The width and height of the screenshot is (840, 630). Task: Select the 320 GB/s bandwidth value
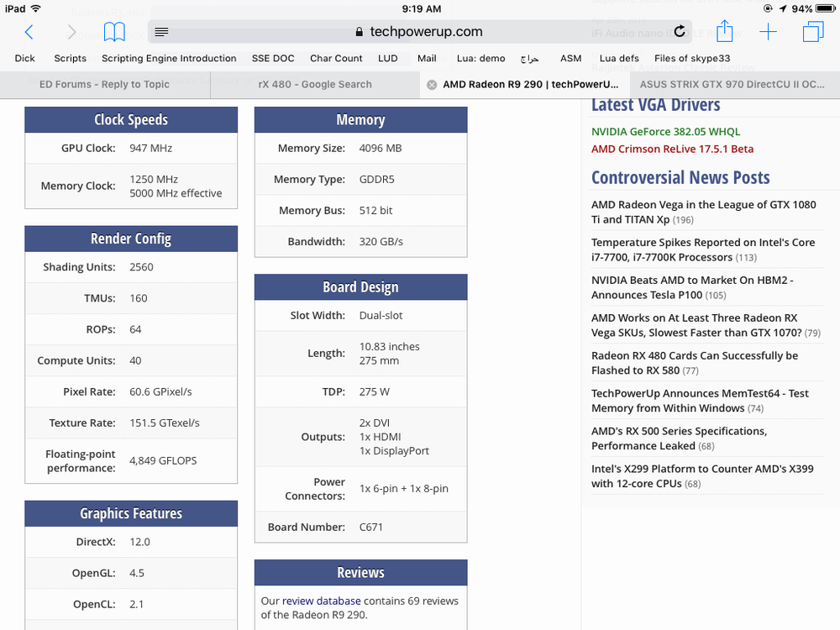(x=381, y=242)
